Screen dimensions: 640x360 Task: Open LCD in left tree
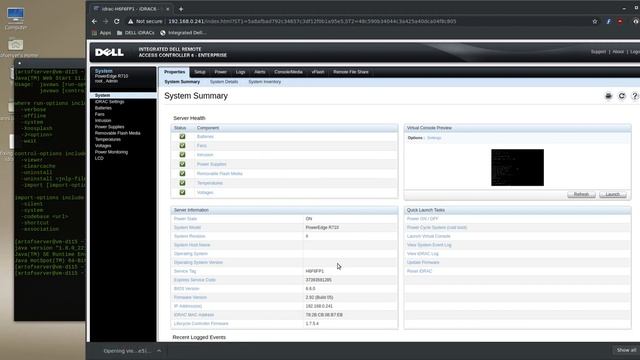pyautogui.click(x=99, y=158)
